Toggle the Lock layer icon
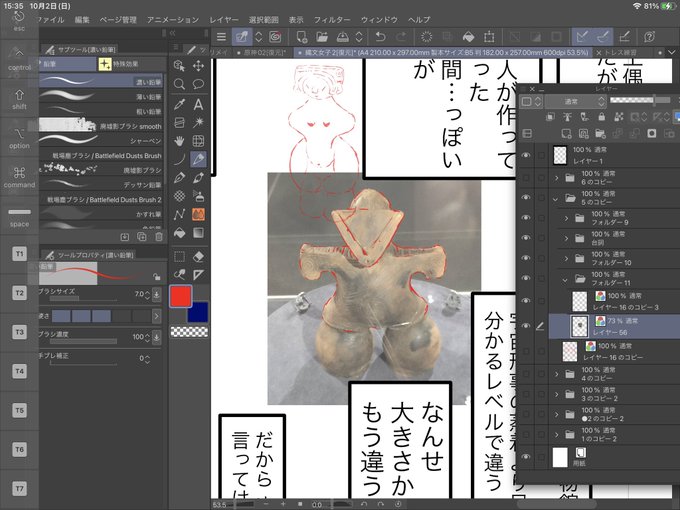The image size is (680, 510). click(602, 117)
